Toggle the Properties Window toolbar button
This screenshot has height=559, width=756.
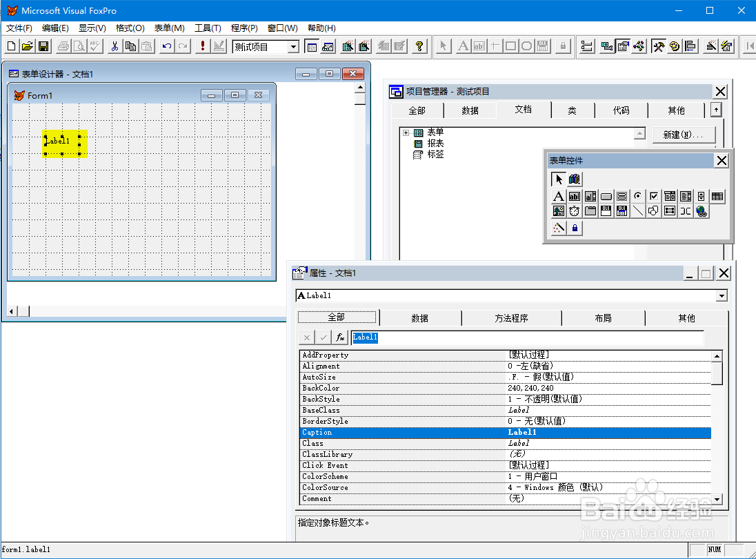623,46
